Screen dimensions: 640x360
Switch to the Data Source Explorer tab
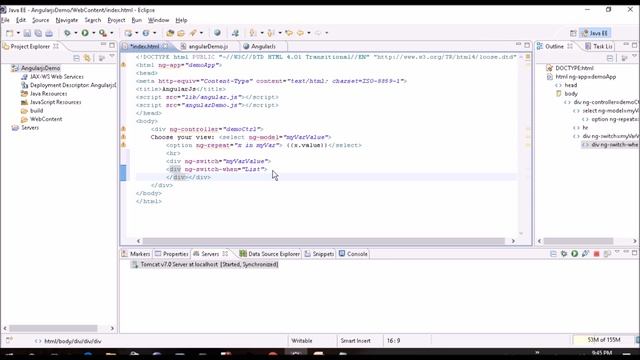(x=270, y=254)
